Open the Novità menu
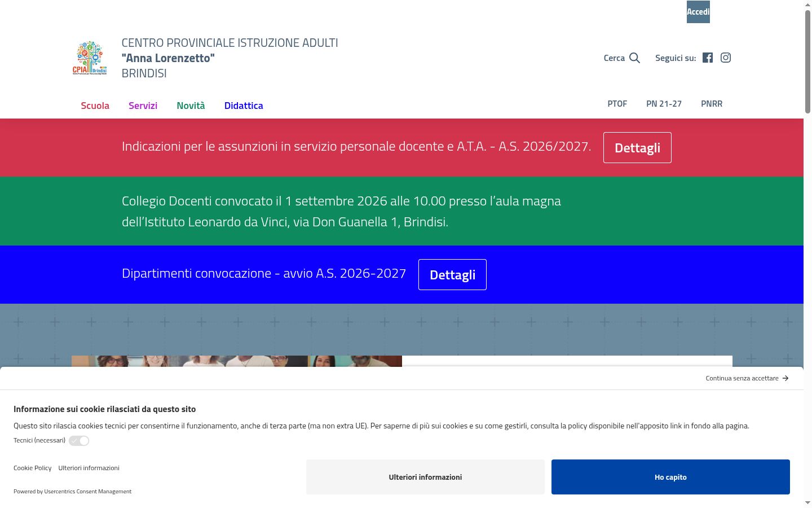The width and height of the screenshot is (812, 508). [191, 106]
